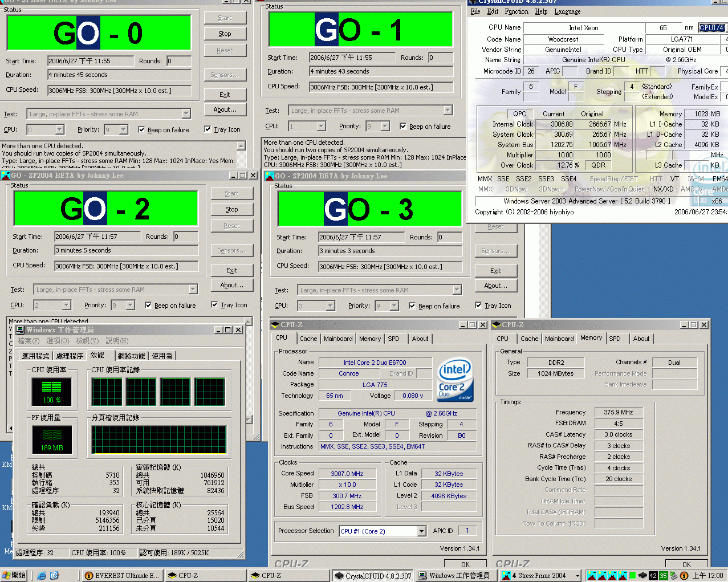
Task: Click the 35 temperature icon in the system tray
Action: click(x=663, y=576)
